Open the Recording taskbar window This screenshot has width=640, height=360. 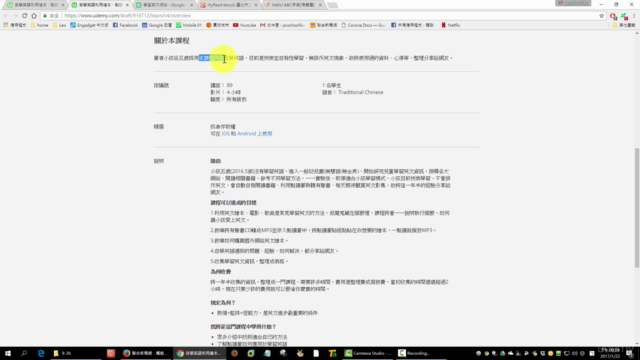[422, 353]
